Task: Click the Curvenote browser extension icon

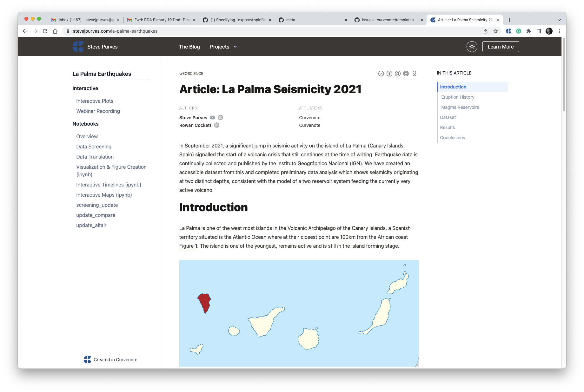Action: coord(508,31)
